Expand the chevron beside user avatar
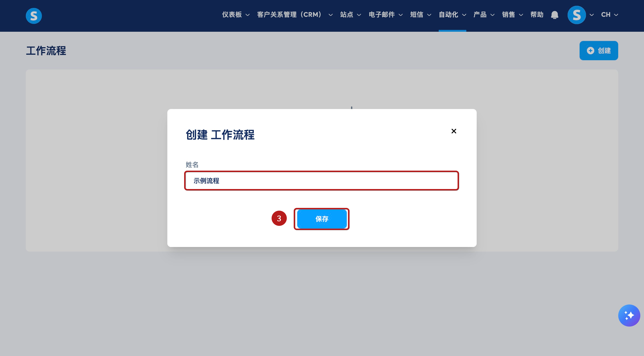The height and width of the screenshot is (356, 644). pyautogui.click(x=592, y=15)
